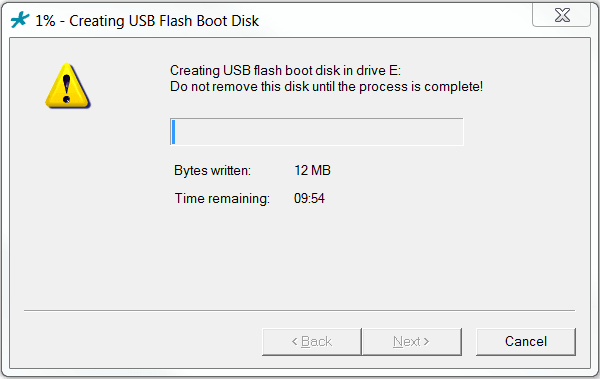Screen dimensions: 600x379
Task: Click the right chevron on Next button
Action: [x=426, y=341]
